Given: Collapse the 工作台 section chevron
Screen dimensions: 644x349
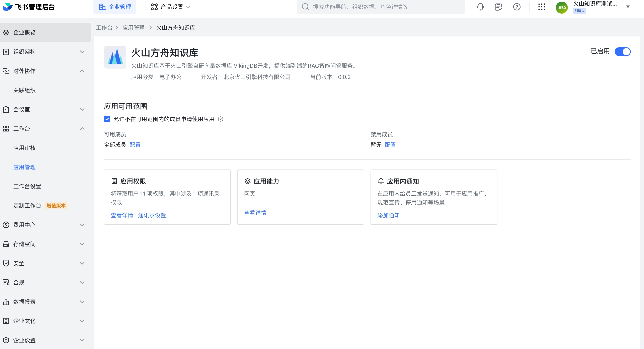Looking at the screenshot, I should [x=82, y=129].
